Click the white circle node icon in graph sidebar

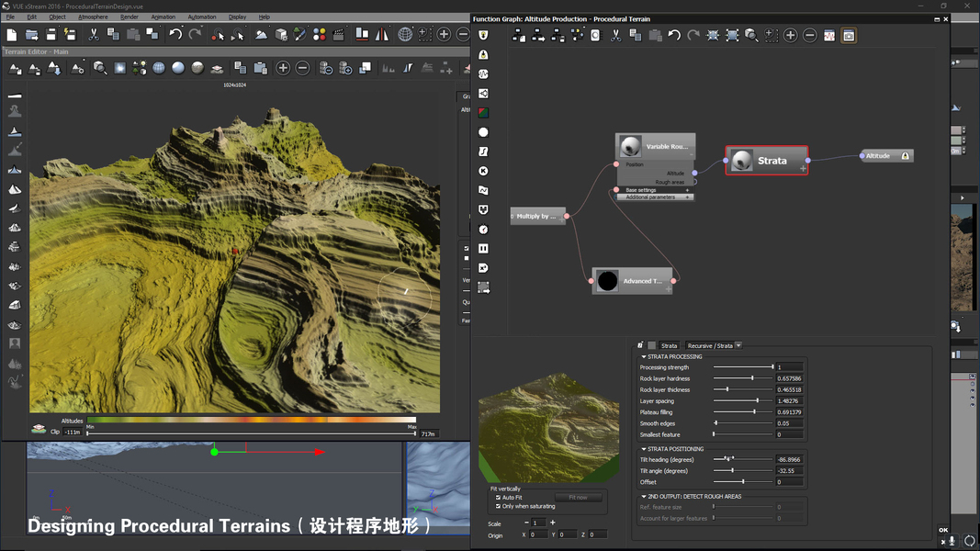[x=483, y=132]
